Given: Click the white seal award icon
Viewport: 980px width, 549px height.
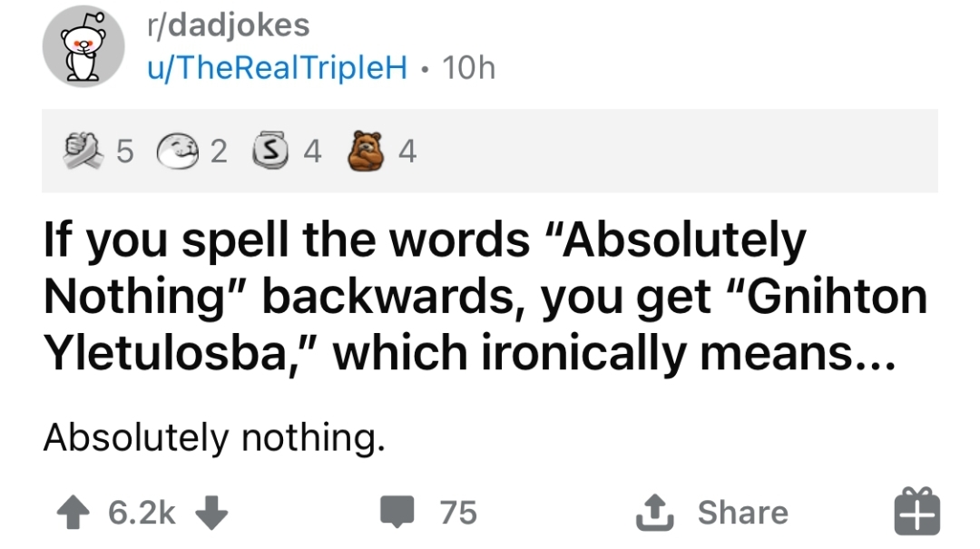Looking at the screenshot, I should pos(178,152).
